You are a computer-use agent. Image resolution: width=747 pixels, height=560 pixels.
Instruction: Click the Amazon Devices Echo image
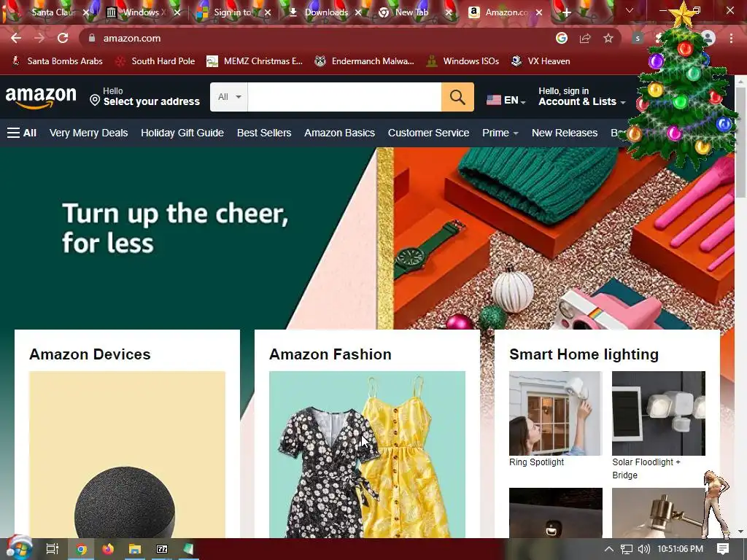(x=127, y=454)
